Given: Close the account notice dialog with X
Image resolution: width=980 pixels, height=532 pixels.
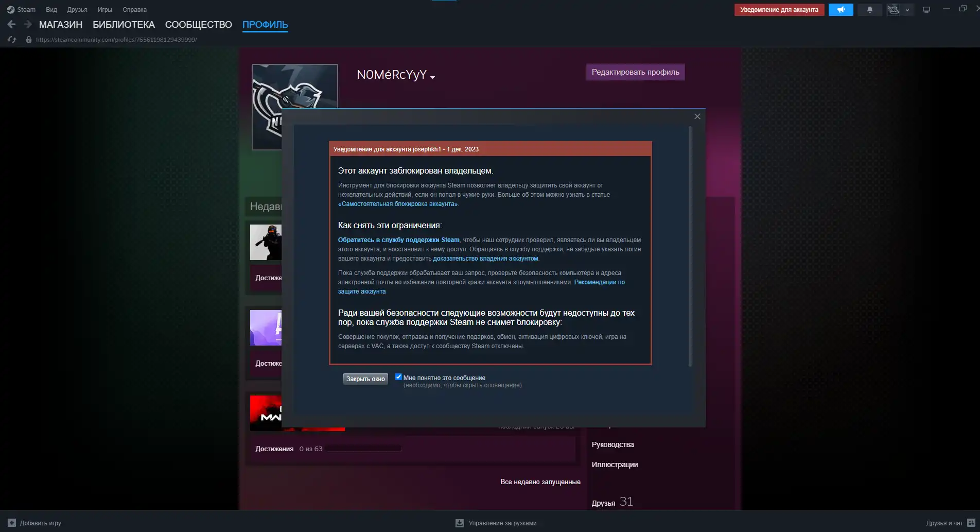Looking at the screenshot, I should pos(697,116).
